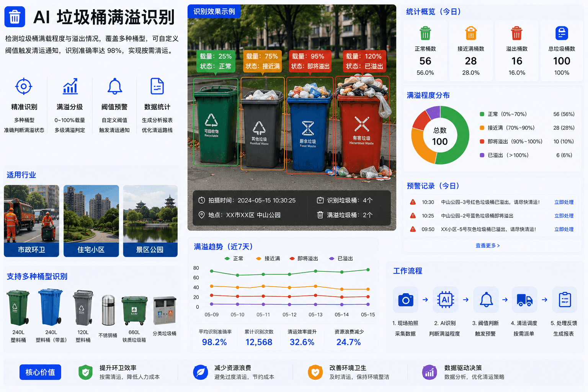This screenshot has width=588, height=392.
Task: Open the 景区公园 industry thumbnail
Action: pos(150,221)
